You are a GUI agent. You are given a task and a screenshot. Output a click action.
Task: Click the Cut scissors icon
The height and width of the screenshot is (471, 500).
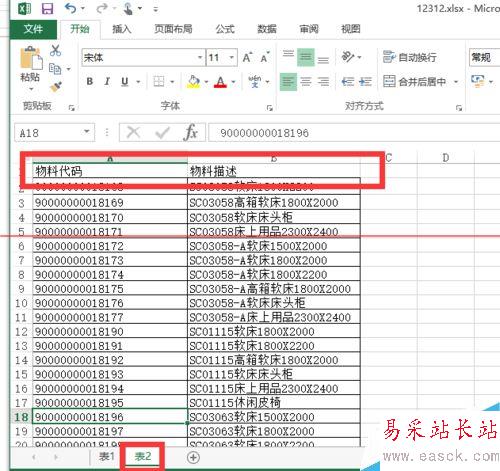tap(55, 50)
